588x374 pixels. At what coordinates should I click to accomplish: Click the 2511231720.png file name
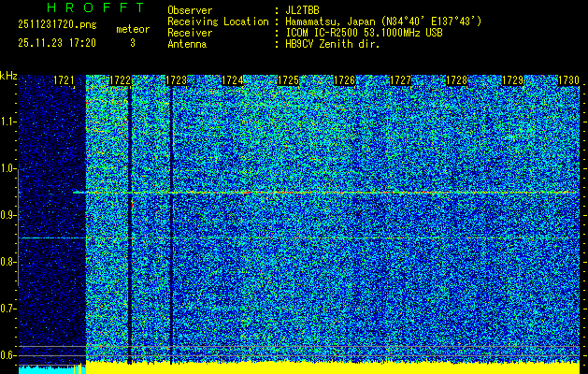coord(49,26)
